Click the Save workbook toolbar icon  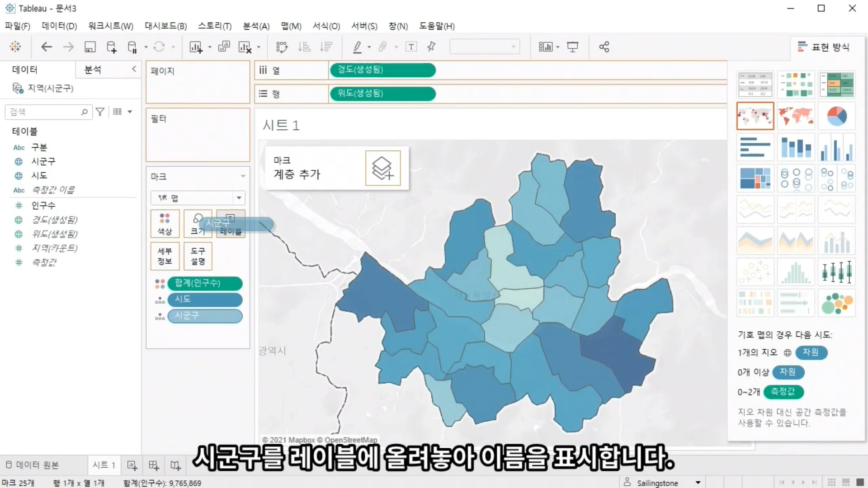(x=90, y=47)
